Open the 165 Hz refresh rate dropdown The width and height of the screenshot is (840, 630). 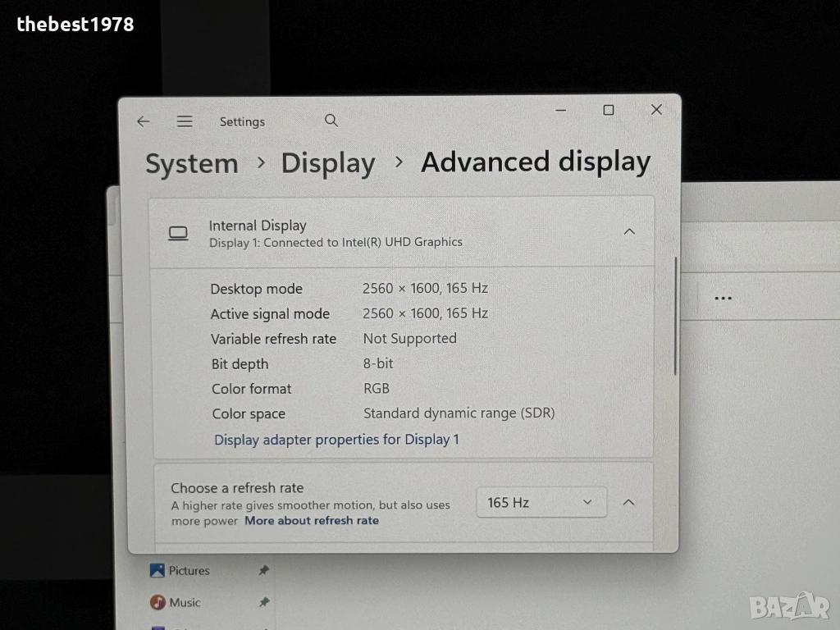[x=541, y=502]
